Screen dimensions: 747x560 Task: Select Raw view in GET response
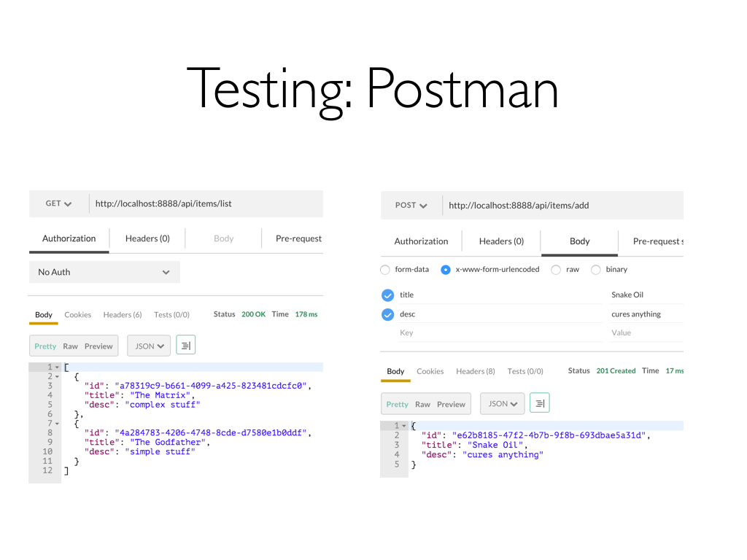tap(70, 346)
